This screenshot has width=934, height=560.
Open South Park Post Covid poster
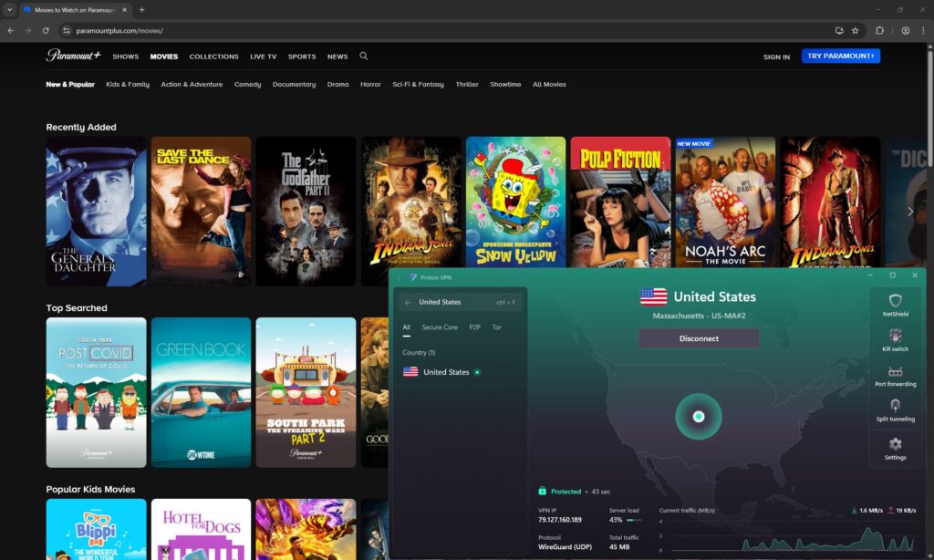[96, 392]
